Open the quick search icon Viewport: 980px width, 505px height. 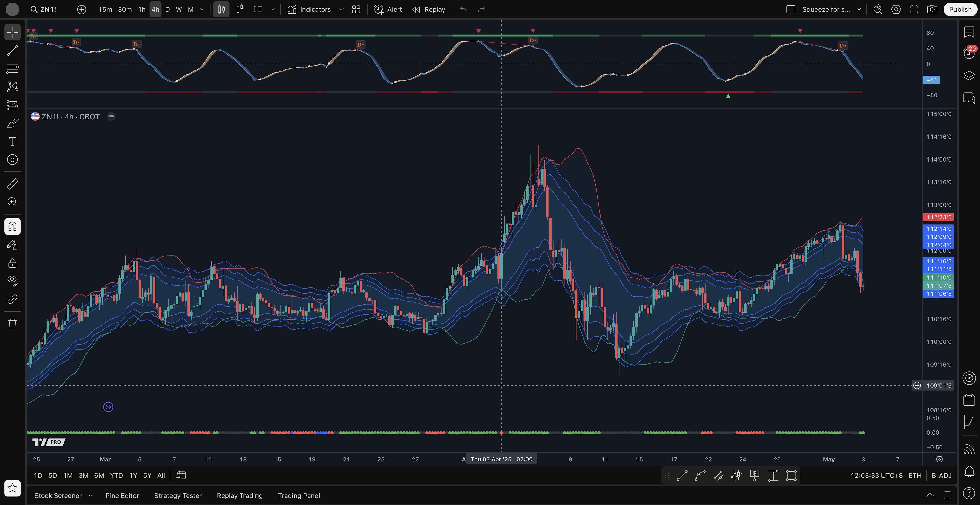click(x=878, y=9)
